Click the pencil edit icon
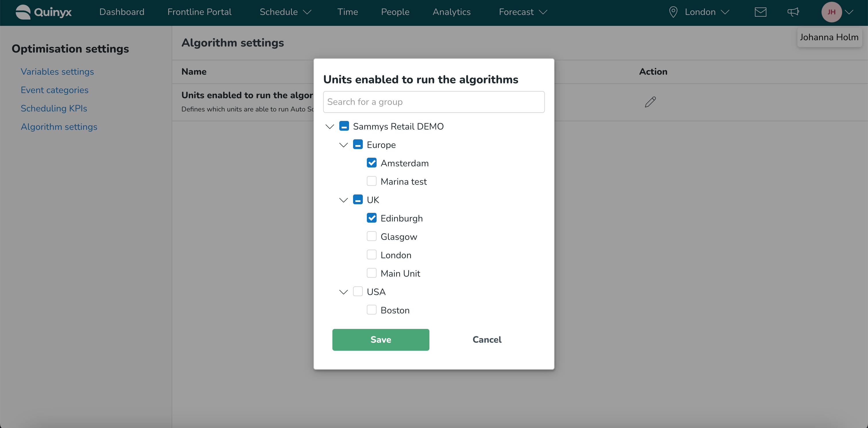The image size is (868, 428). coord(650,102)
